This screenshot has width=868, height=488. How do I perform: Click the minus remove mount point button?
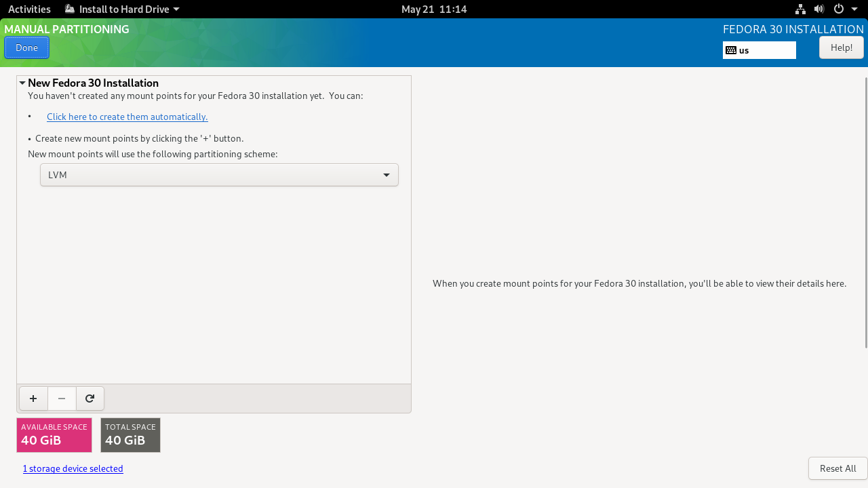coord(62,399)
